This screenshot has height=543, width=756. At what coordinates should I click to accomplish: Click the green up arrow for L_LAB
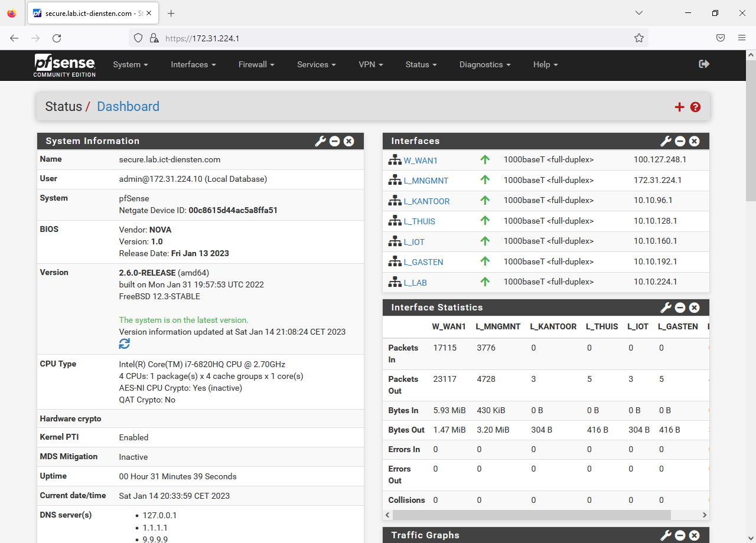(x=485, y=282)
